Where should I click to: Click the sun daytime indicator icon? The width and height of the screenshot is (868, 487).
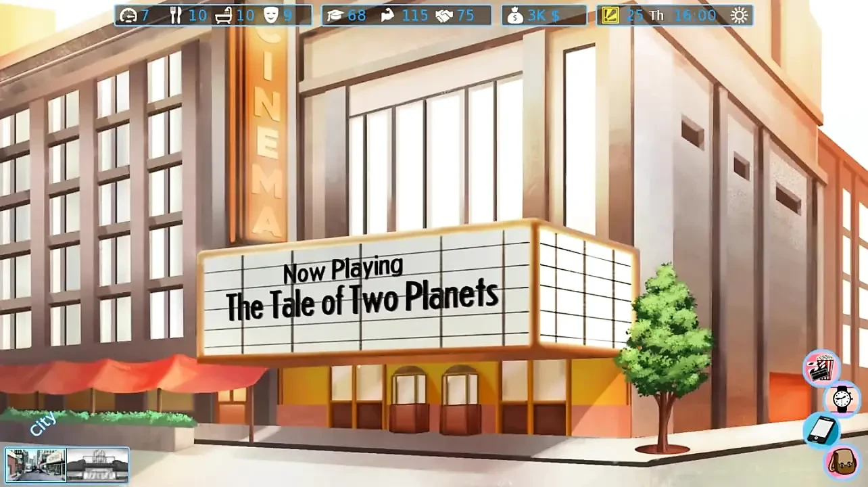[740, 16]
